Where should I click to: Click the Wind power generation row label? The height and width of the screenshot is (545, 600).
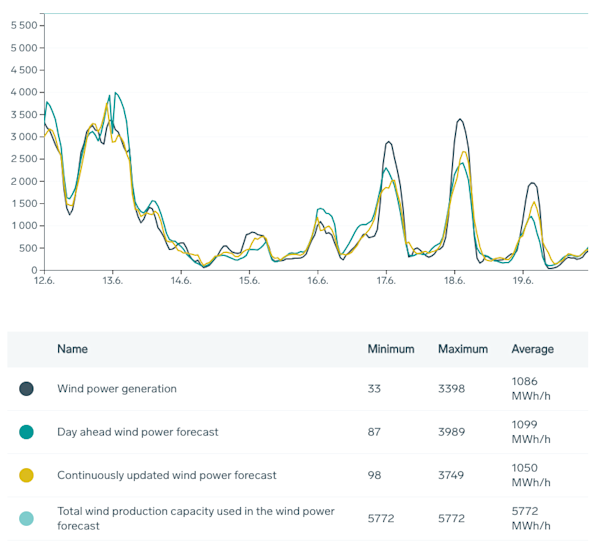(117, 389)
